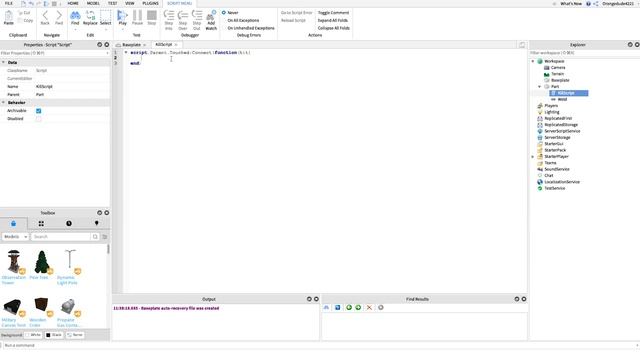Switch to the MODEL ribbon tab
Viewport: 640px width, 360px height.
[x=93, y=3]
